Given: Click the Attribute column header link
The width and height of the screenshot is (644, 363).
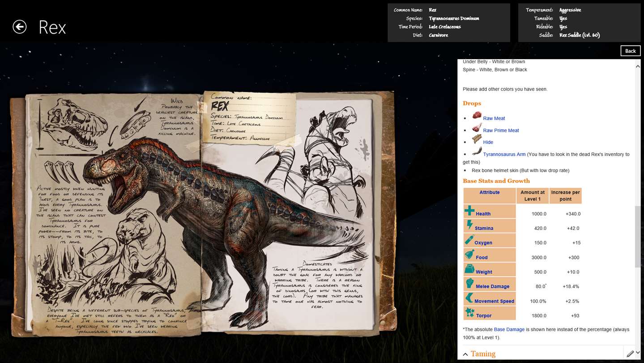Looking at the screenshot, I should pos(490,192).
